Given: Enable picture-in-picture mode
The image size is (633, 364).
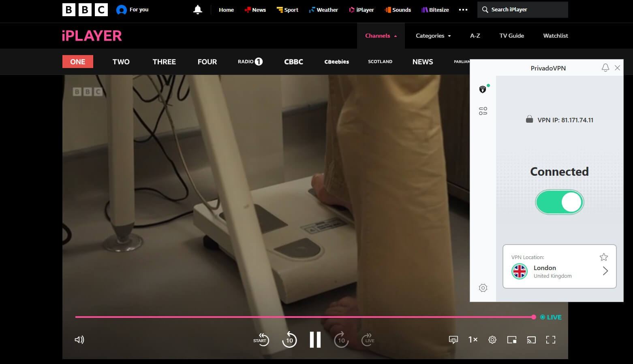Looking at the screenshot, I should click(512, 340).
